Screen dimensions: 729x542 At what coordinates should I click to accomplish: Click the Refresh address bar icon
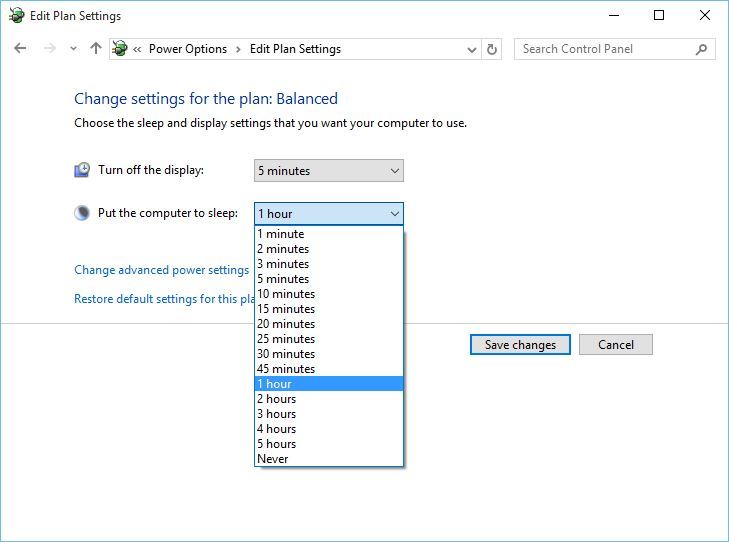click(x=492, y=49)
